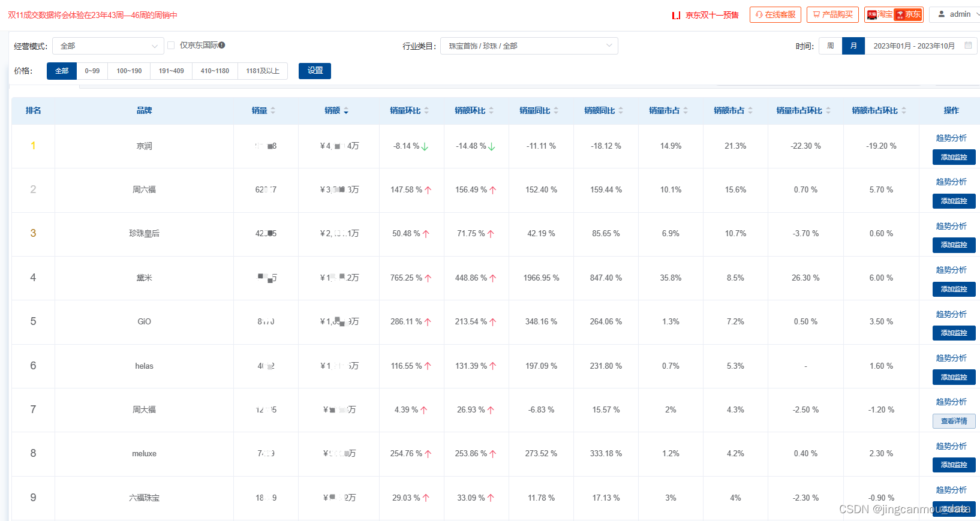Viewport: 980px width, 521px height.
Task: Select price filter 全部
Action: (62, 71)
